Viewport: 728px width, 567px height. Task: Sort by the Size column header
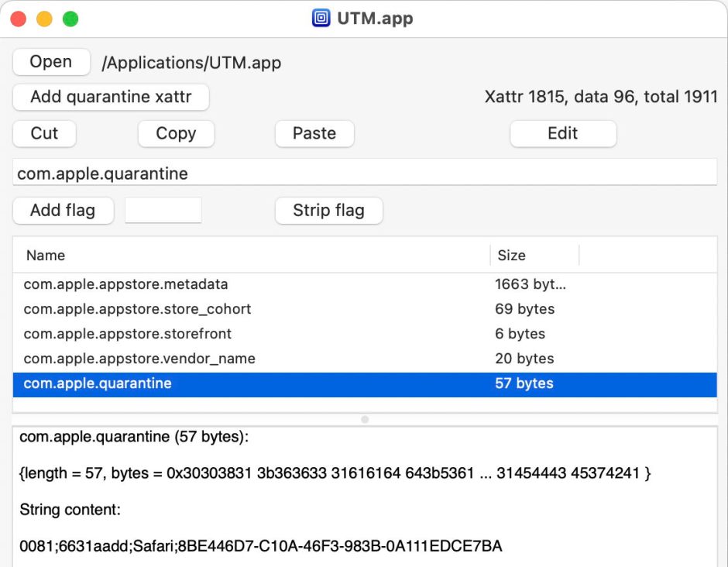click(x=534, y=255)
